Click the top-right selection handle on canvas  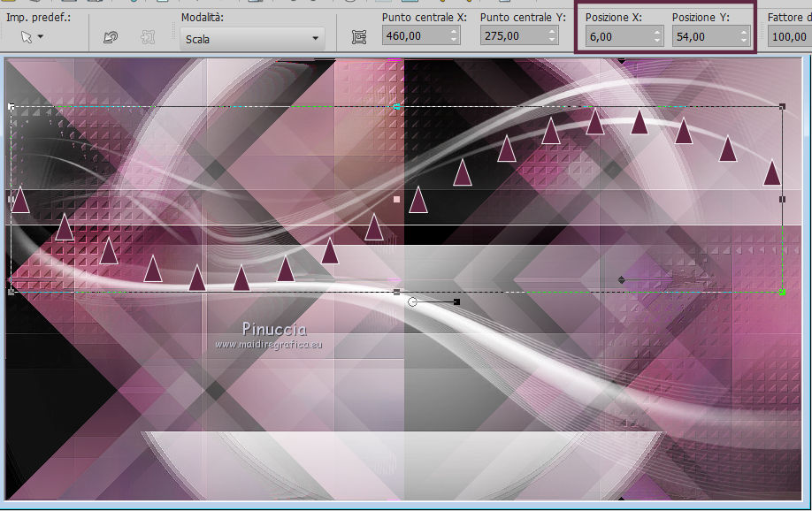pos(783,107)
